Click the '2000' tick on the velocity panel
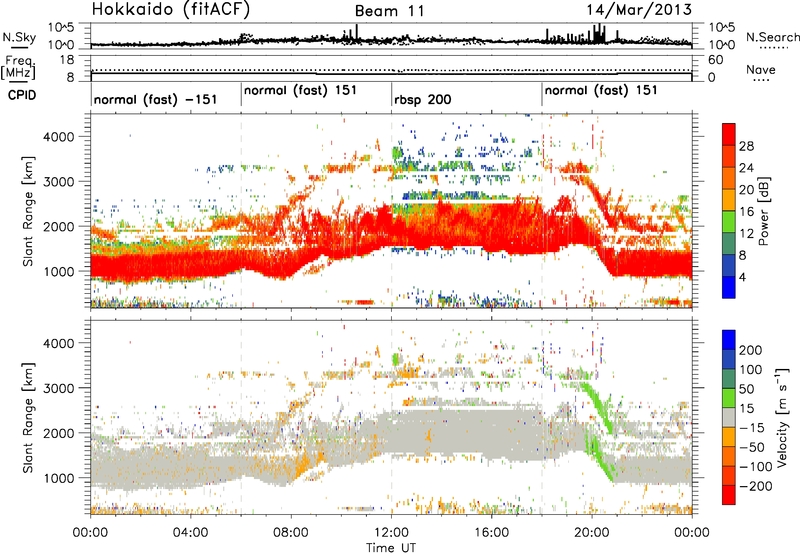Image resolution: width=800 pixels, height=554 pixels. tap(58, 433)
